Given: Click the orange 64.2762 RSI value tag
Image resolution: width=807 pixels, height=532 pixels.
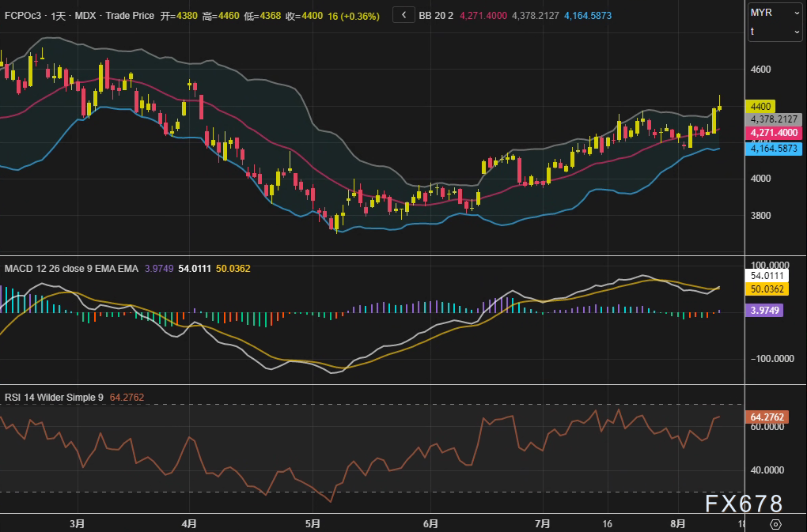Looking at the screenshot, I should coord(767,417).
